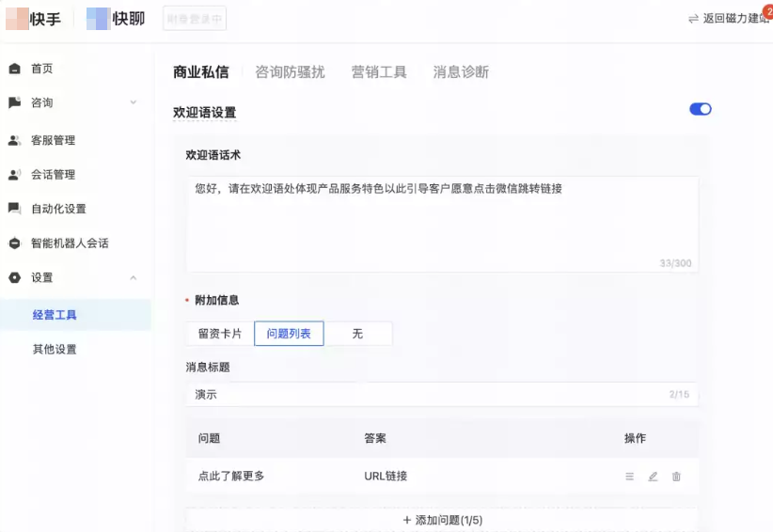Click the 欢迎语设置 heading
The height and width of the screenshot is (532, 773).
pos(205,112)
